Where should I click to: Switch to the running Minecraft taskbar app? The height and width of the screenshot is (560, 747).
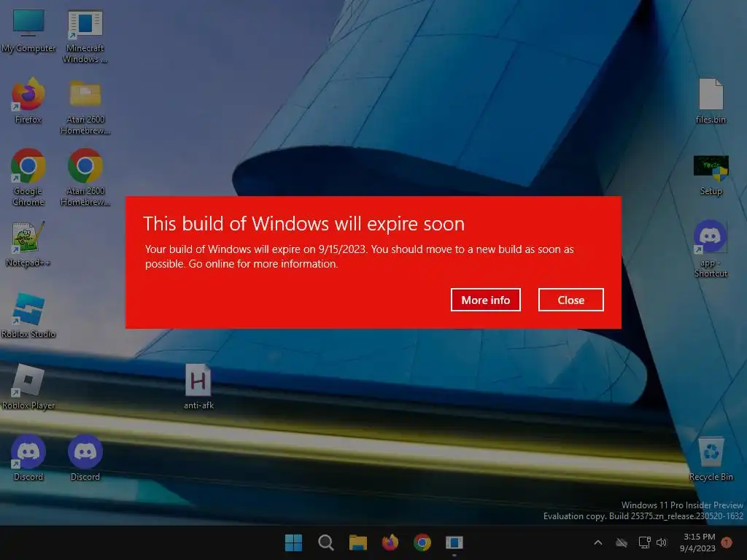(x=454, y=542)
